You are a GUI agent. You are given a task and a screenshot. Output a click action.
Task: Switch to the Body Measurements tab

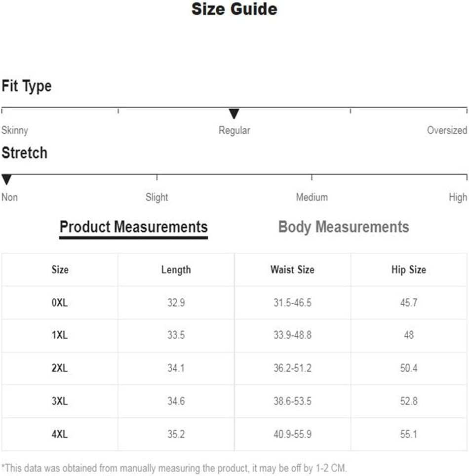(x=344, y=227)
